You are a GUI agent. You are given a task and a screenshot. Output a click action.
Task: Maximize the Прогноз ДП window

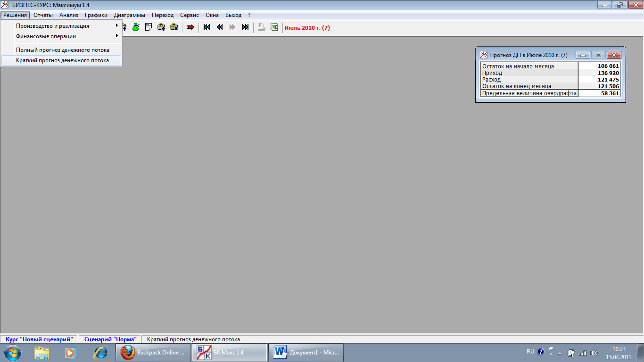coord(598,55)
